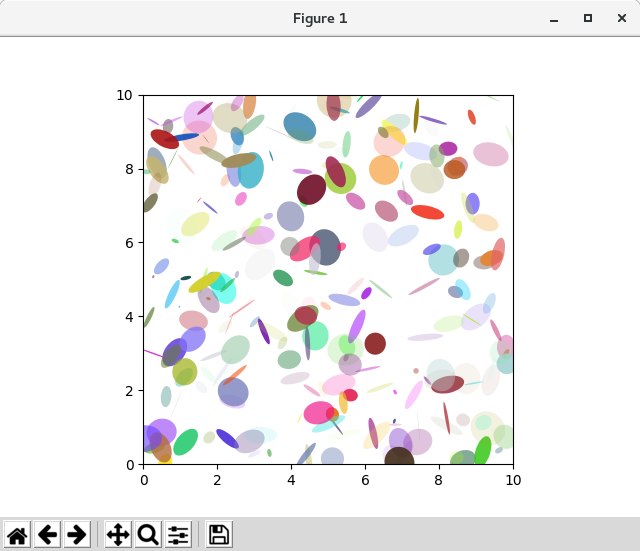Save the figure with the floppy icon

click(x=219, y=535)
